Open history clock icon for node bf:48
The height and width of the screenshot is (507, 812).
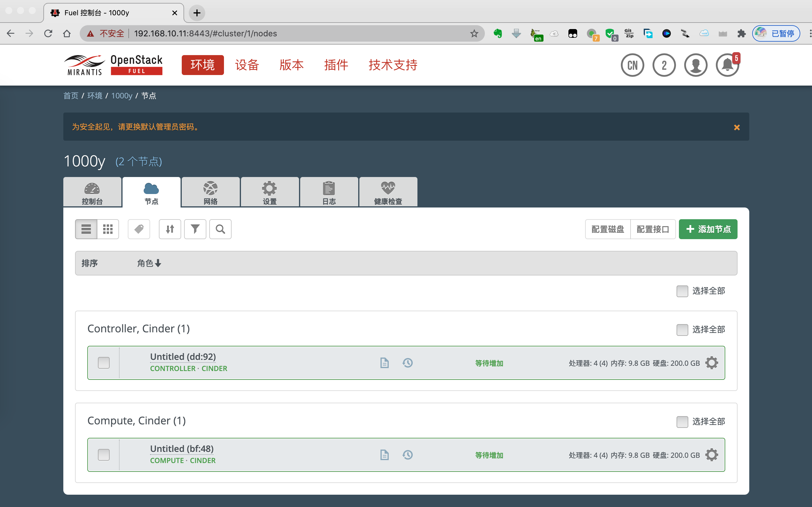point(407,455)
